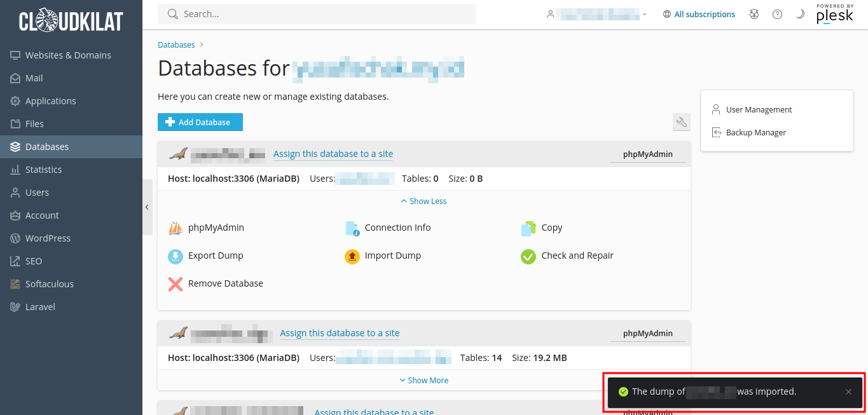Image resolution: width=868 pixels, height=415 pixels.
Task: Click the Remove Database red X icon
Action: click(x=176, y=284)
